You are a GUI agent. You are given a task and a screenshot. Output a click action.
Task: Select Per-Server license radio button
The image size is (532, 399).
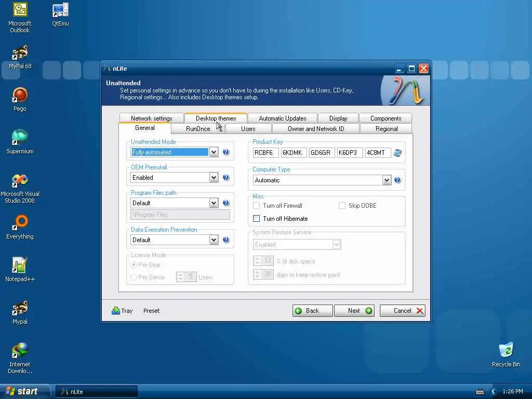tap(134, 277)
